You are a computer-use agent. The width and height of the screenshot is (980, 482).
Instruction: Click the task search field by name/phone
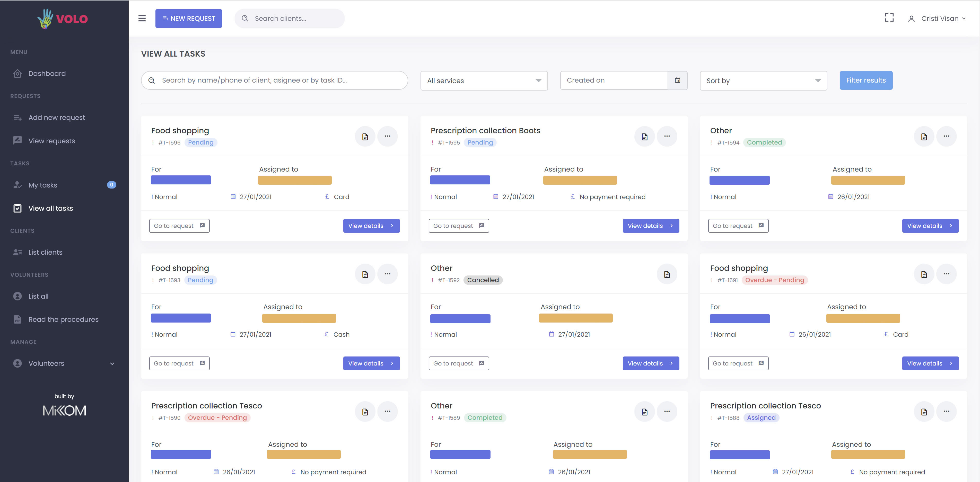[x=274, y=80]
